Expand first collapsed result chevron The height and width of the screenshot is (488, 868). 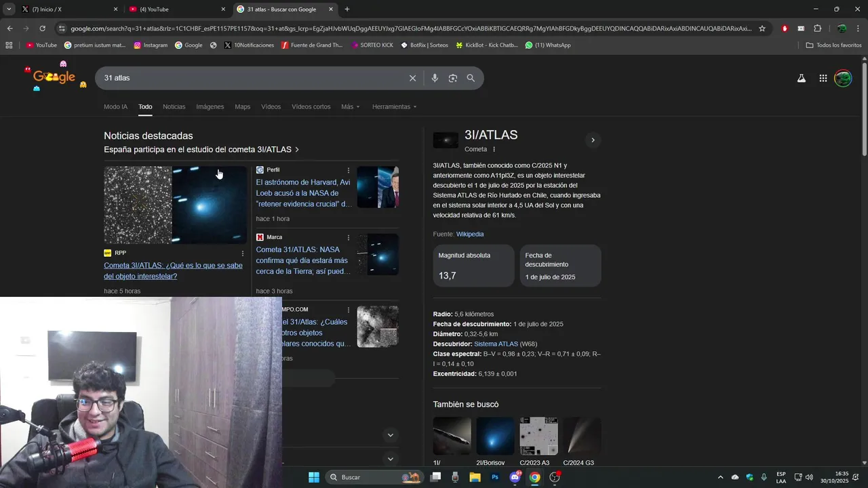pos(390,435)
